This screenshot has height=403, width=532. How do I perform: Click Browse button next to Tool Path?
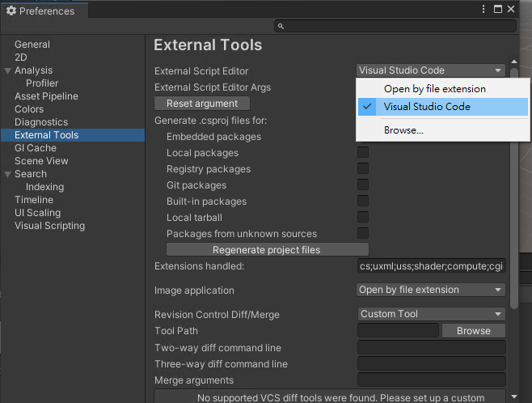coord(474,330)
